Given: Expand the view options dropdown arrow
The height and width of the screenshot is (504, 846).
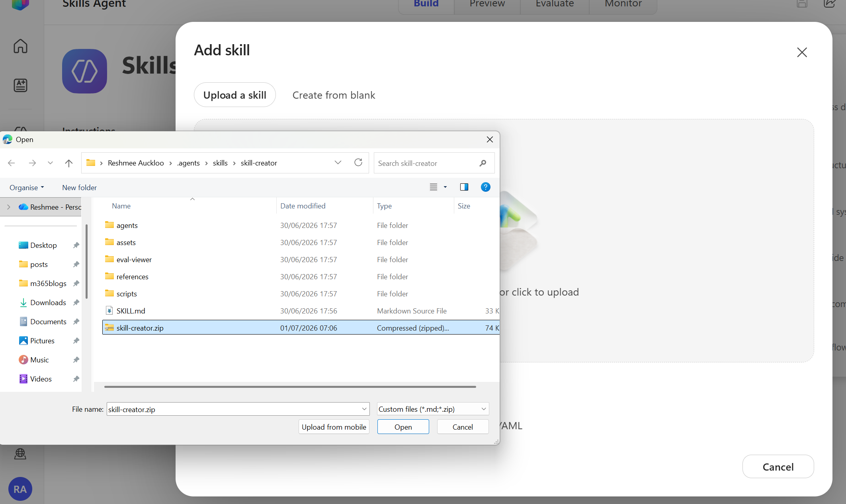Looking at the screenshot, I should click(x=445, y=187).
